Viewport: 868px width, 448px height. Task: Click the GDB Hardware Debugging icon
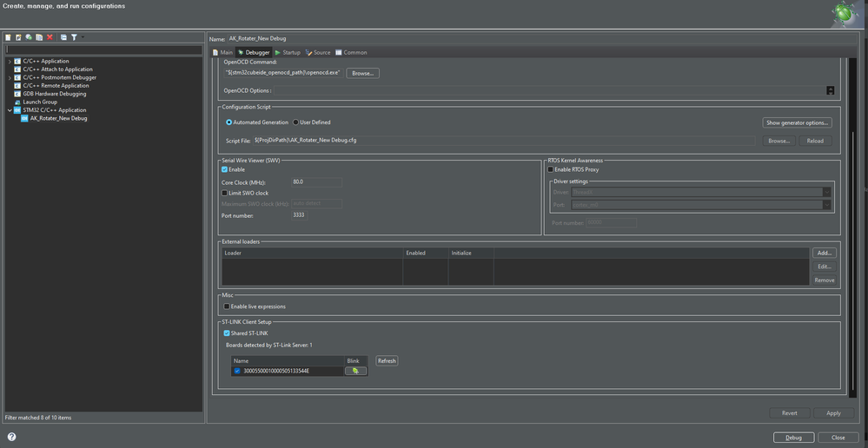(x=17, y=94)
